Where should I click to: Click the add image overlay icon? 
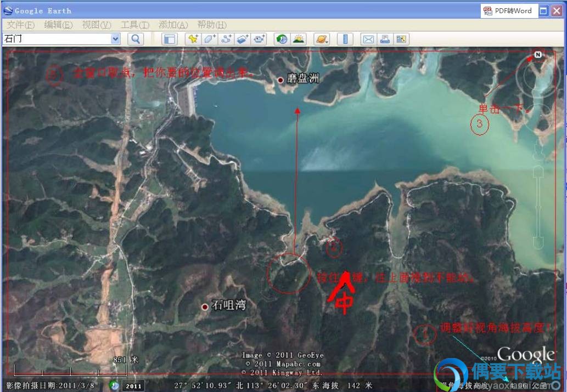242,39
